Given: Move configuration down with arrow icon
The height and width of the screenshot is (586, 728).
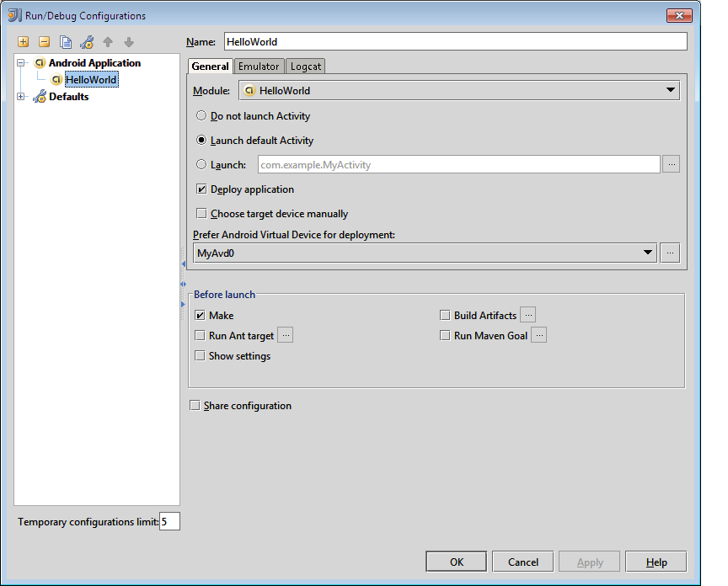Looking at the screenshot, I should click(x=129, y=42).
